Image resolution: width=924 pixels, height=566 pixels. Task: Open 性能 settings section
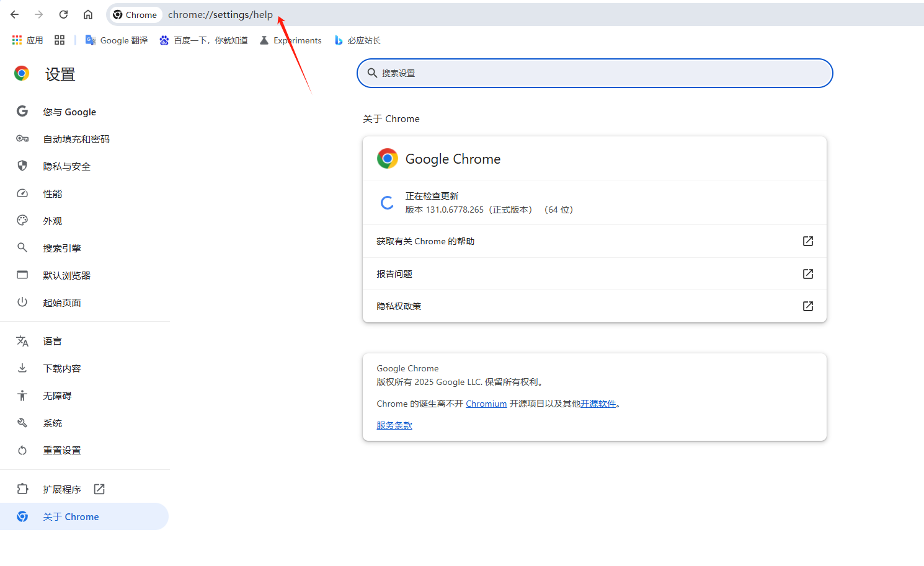tap(84, 193)
